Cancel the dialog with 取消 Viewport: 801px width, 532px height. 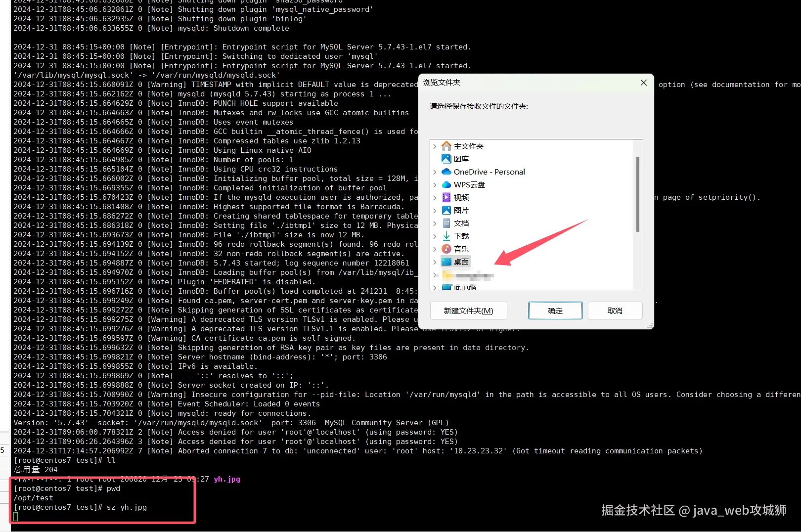(615, 310)
